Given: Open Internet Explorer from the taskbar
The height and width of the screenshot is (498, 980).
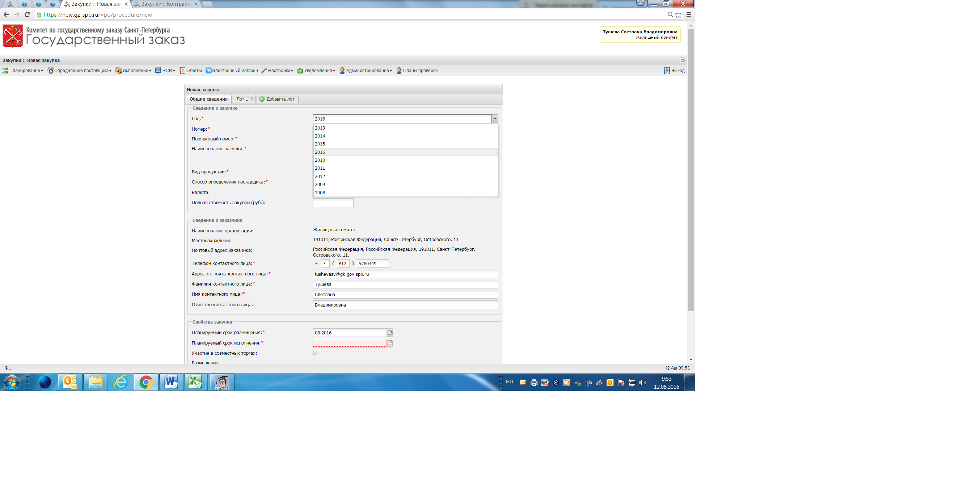Looking at the screenshot, I should [121, 382].
